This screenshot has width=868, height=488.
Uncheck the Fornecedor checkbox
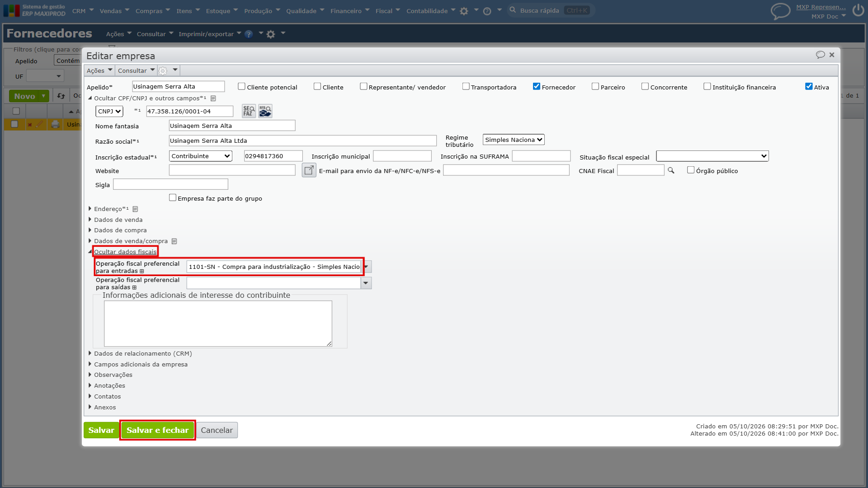coord(537,86)
